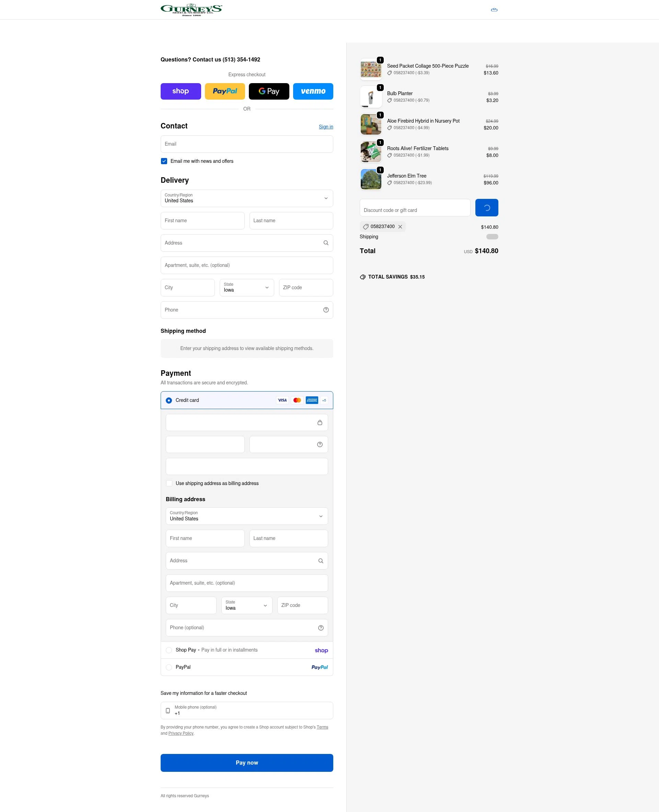Click the delivery phone help question icon

click(x=326, y=310)
